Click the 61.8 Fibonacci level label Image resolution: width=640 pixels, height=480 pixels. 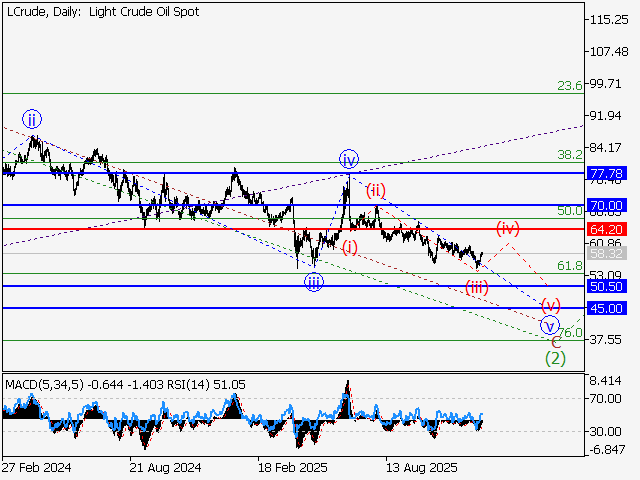(x=570, y=265)
